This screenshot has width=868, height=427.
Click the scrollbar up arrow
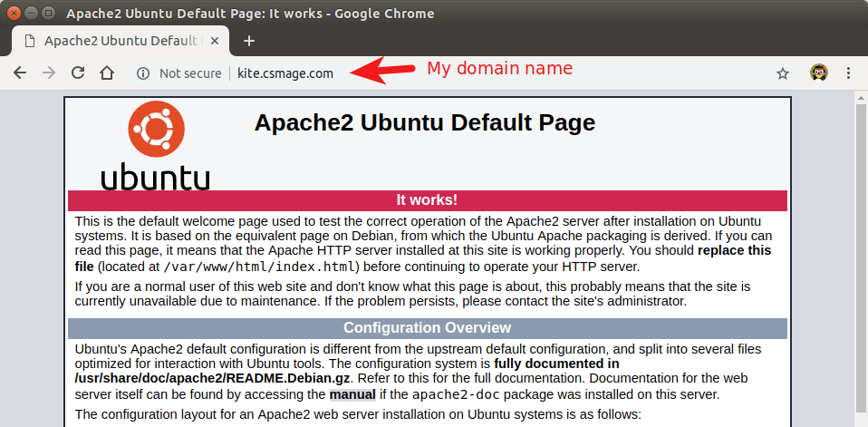point(861,98)
